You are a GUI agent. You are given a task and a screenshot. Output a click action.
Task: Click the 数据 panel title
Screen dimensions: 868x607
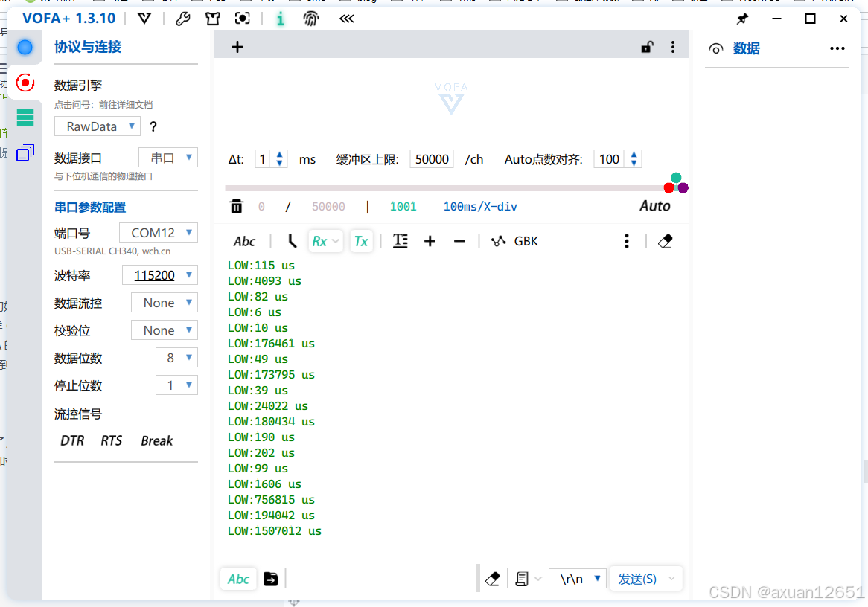pos(747,48)
